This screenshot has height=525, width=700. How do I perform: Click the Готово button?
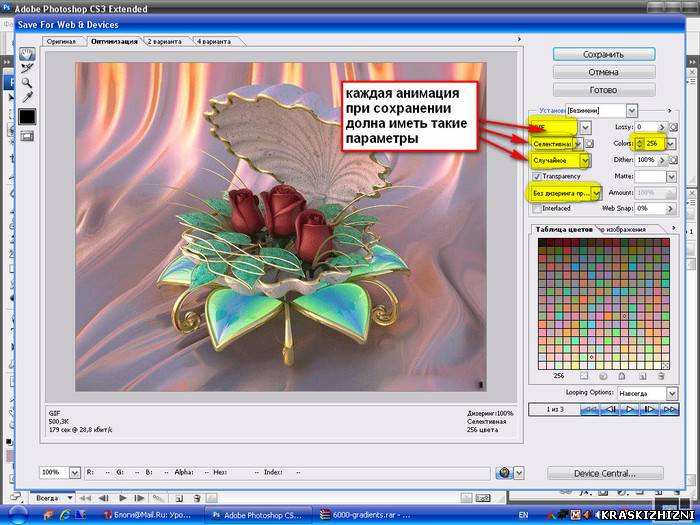(x=604, y=90)
